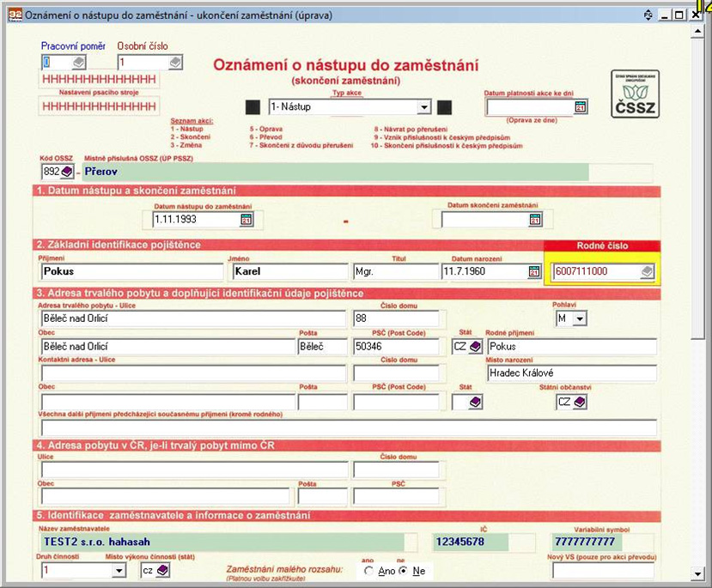Image resolution: width=712 pixels, height=588 pixels.
Task: Click the scrollbar down arrow
Action: [697, 574]
